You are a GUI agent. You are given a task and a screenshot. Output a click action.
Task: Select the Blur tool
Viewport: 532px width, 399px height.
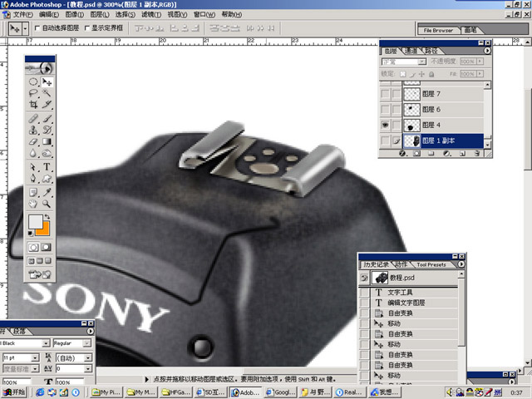pyautogui.click(x=33, y=153)
